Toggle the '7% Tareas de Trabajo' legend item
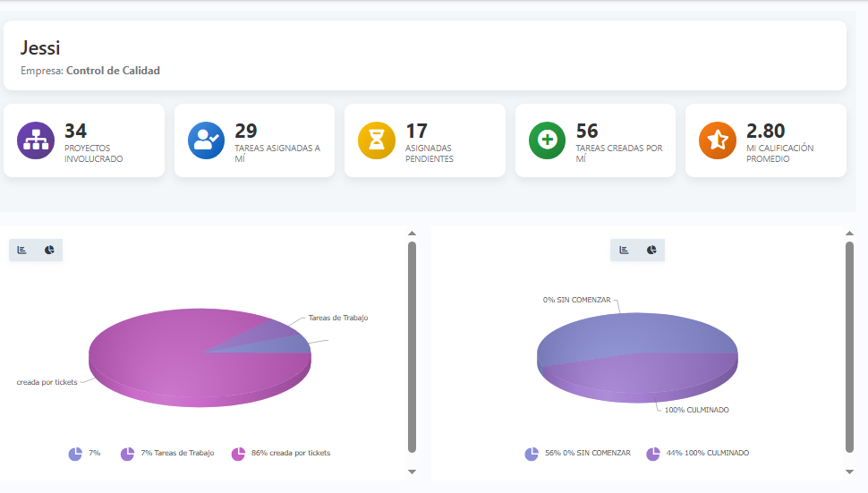 pyautogui.click(x=167, y=454)
